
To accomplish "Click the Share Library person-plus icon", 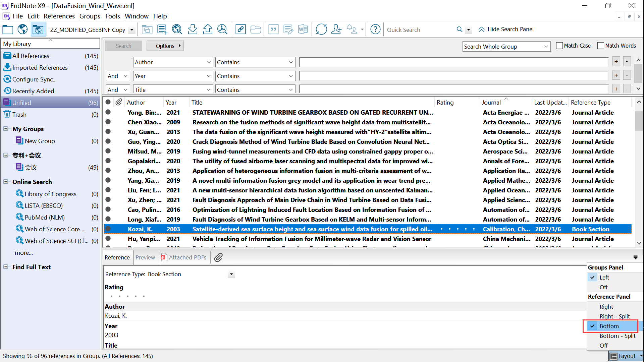I will click(336, 29).
